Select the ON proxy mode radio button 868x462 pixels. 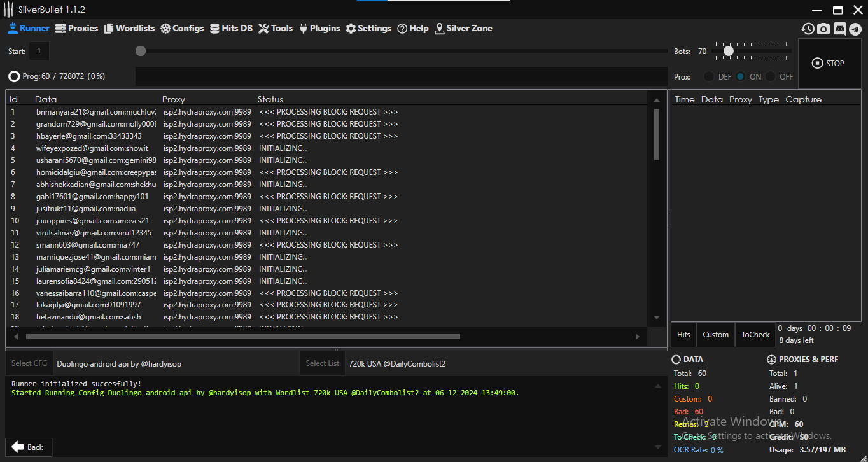click(741, 76)
